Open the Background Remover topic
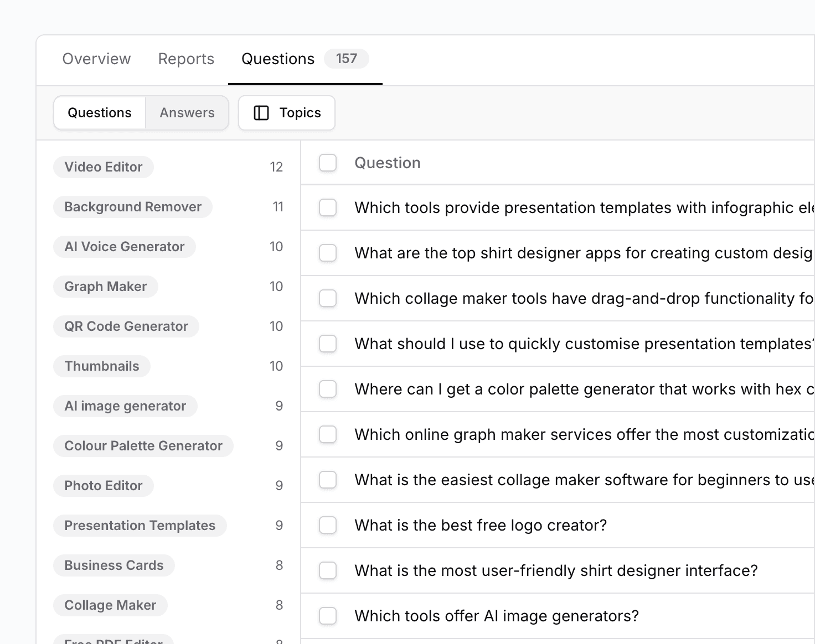Image resolution: width=815 pixels, height=644 pixels. [x=132, y=206]
